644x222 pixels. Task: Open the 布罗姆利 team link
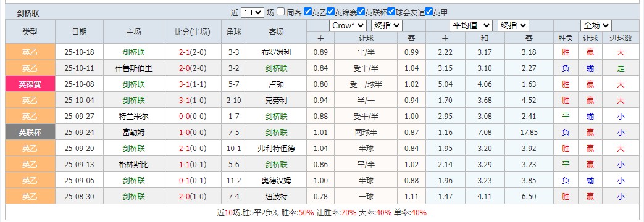click(276, 52)
